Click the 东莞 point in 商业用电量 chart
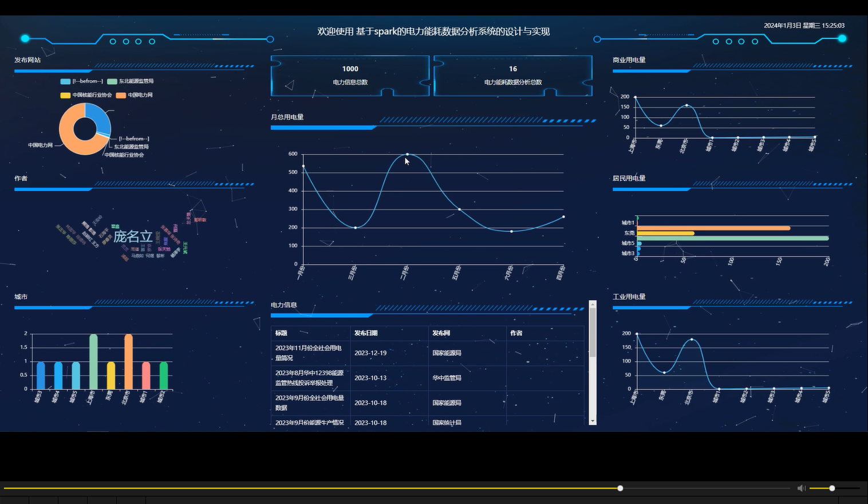 point(661,125)
